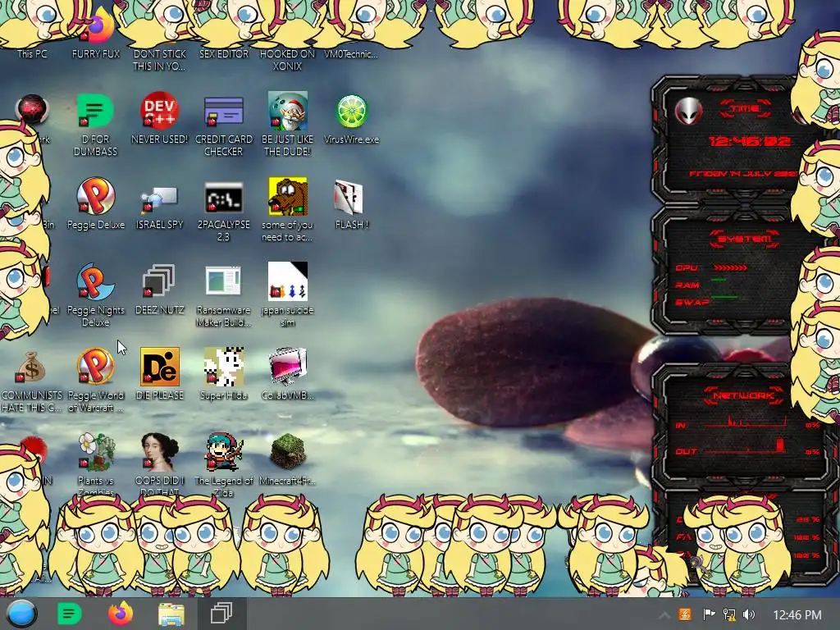Open File Explorer from the taskbar

tap(171, 614)
